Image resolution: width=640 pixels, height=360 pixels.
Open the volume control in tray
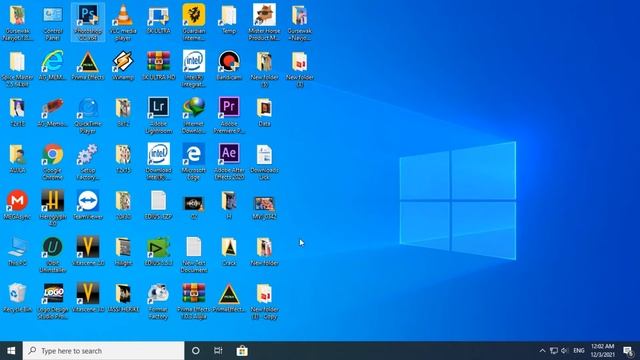564,351
